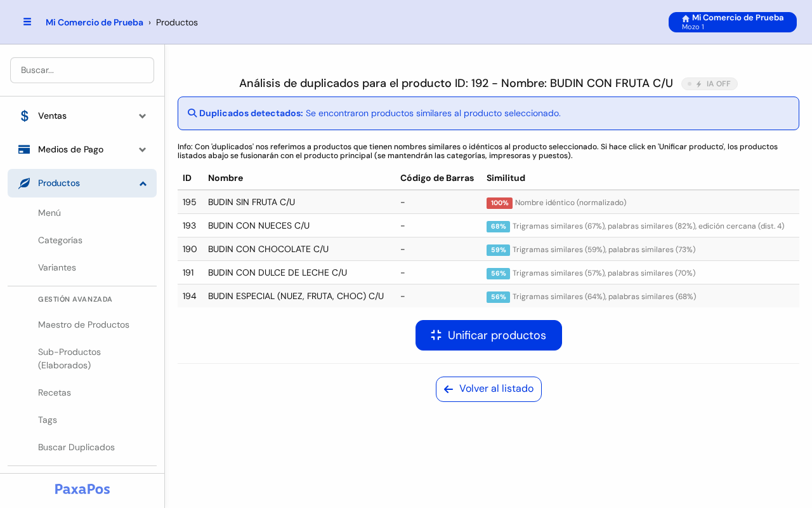The image size is (812, 508).
Task: Click the 68% similarity badge
Action: 498,227
